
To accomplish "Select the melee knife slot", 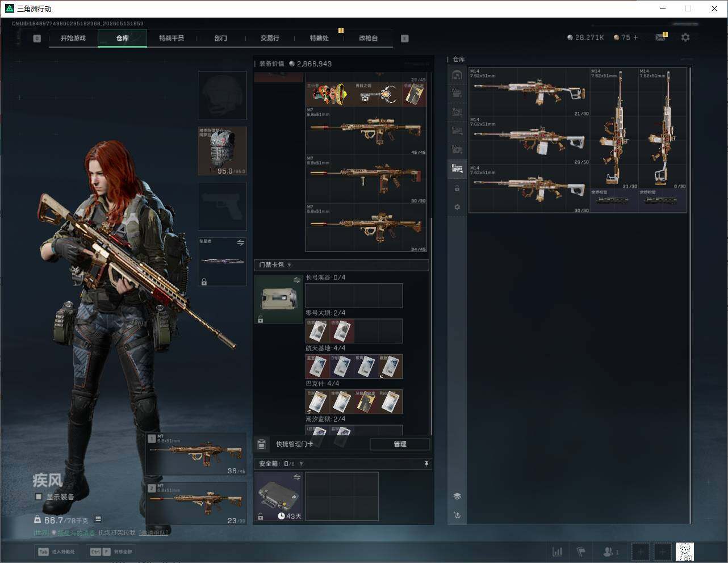I will pyautogui.click(x=223, y=262).
